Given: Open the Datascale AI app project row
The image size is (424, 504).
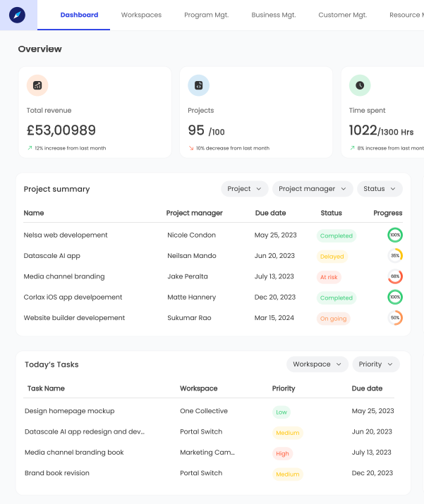Looking at the screenshot, I should (52, 256).
